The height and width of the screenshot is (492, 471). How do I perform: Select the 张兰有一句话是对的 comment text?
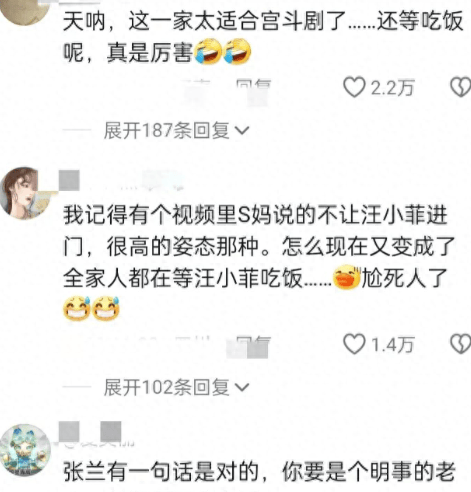tap(259, 472)
